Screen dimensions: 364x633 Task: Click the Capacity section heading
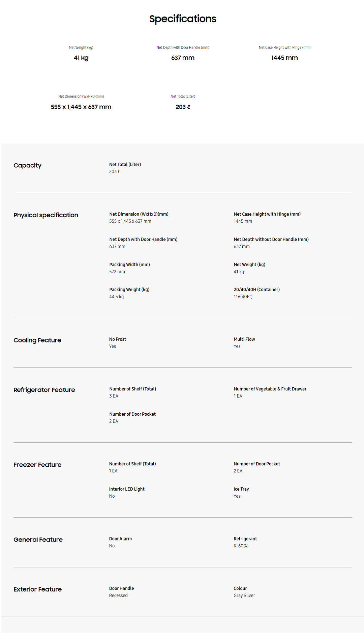point(27,165)
